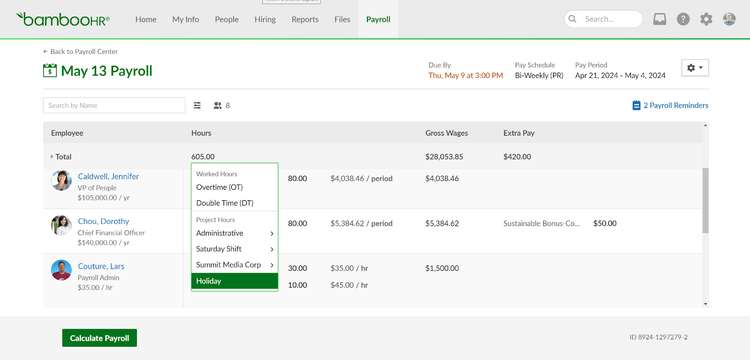Open the user profile avatar menu
Image resolution: width=750 pixels, height=360 pixels.
click(729, 19)
